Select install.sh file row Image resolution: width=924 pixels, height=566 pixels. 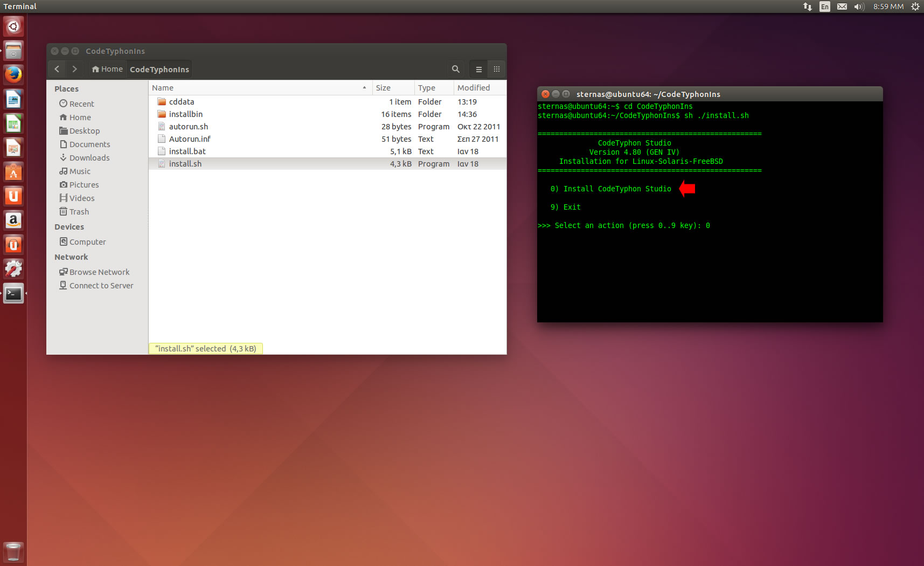pyautogui.click(x=328, y=163)
